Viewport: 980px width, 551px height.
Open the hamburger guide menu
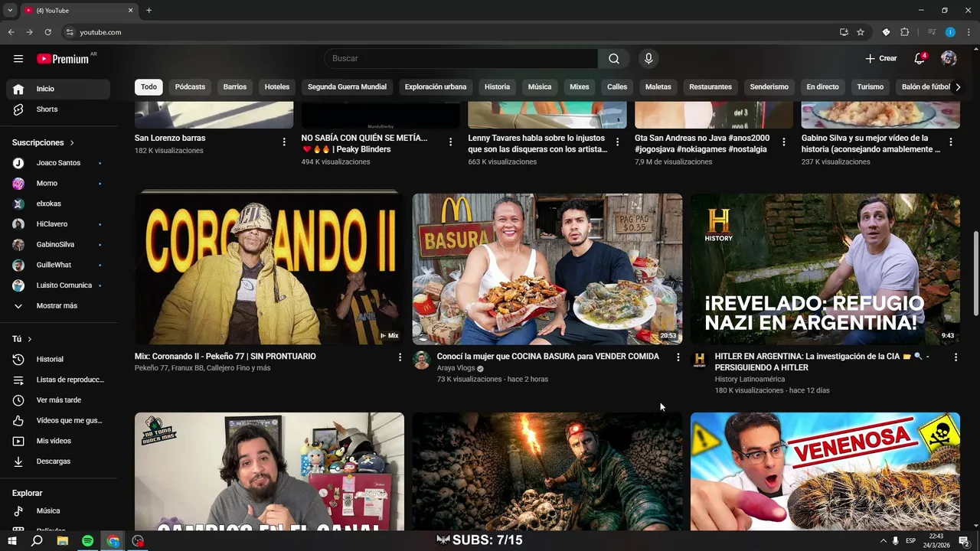pyautogui.click(x=18, y=58)
